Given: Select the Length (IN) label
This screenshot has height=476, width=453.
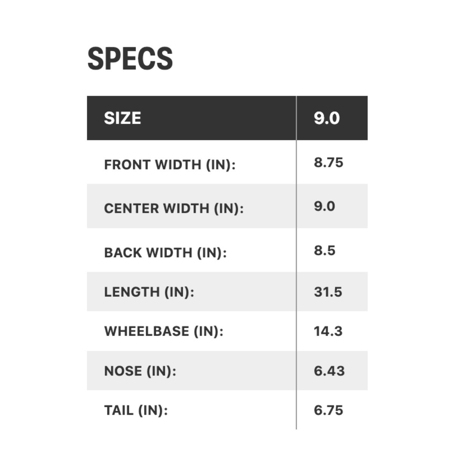Looking at the screenshot, I should 149,292.
